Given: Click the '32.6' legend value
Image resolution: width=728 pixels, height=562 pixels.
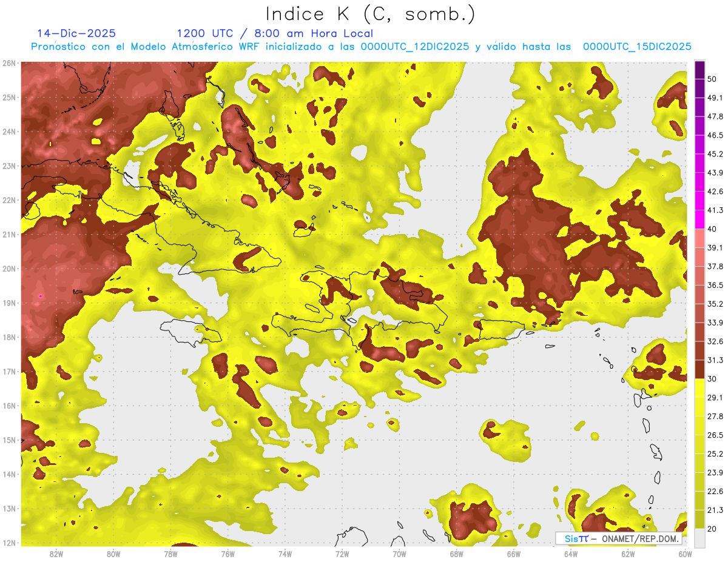Looking at the screenshot, I should click(716, 341).
